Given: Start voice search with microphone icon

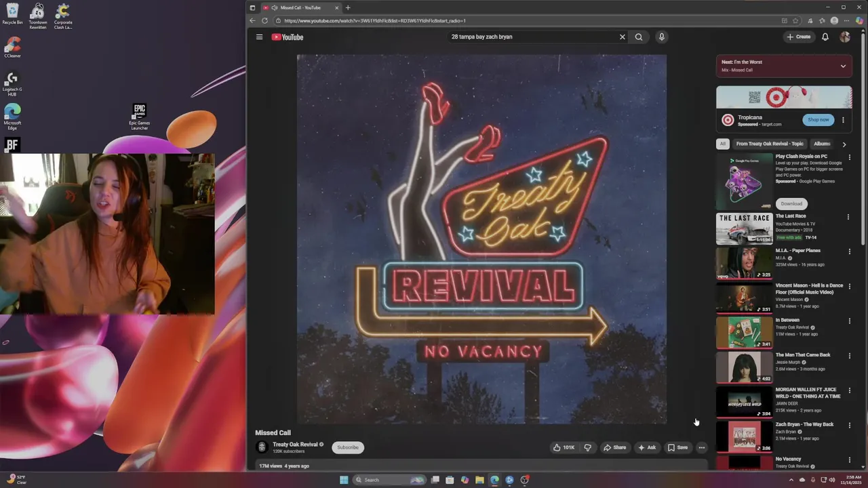Looking at the screenshot, I should [662, 37].
